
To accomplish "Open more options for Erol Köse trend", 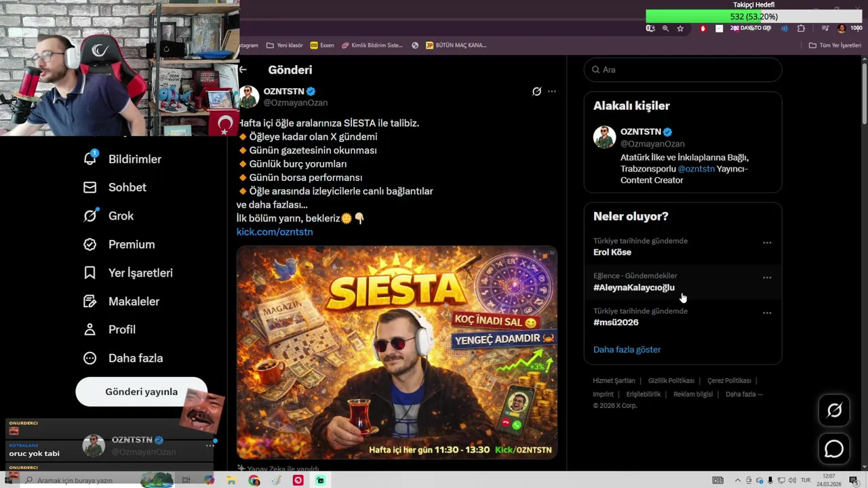I will [767, 243].
